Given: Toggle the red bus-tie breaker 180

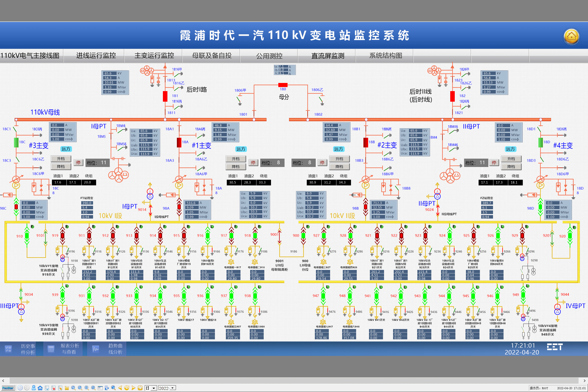Looking at the screenshot, I should (283, 85).
